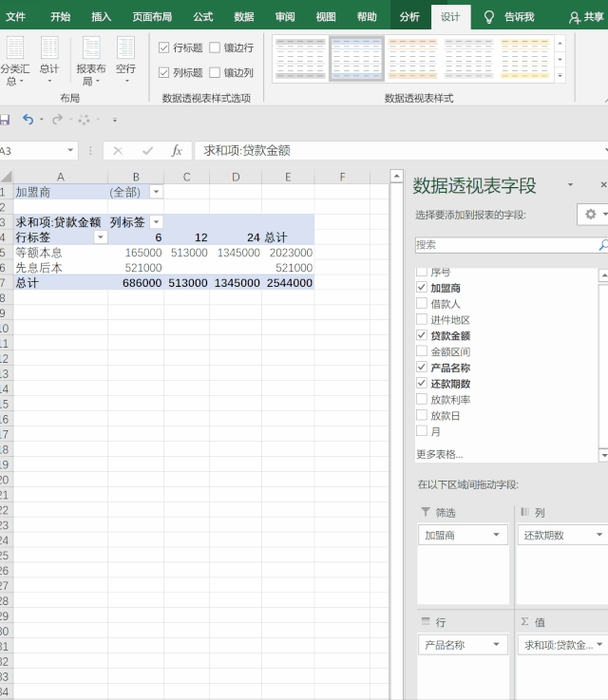Image resolution: width=608 pixels, height=700 pixels.
Task: Open the field list gear tools menu
Action: (593, 215)
